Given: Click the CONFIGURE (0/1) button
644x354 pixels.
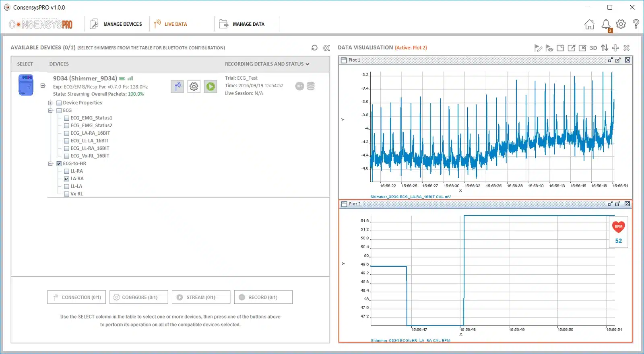Looking at the screenshot, I should [x=139, y=297].
